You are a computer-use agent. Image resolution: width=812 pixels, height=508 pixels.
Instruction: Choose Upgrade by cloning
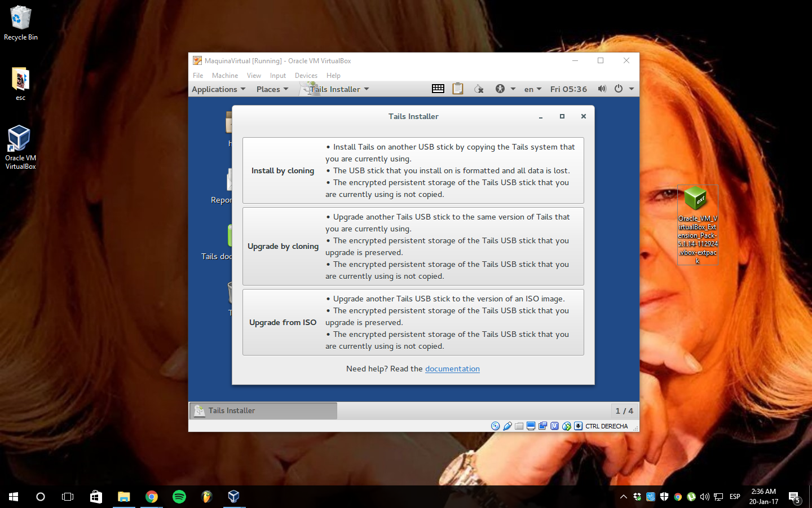(413, 246)
